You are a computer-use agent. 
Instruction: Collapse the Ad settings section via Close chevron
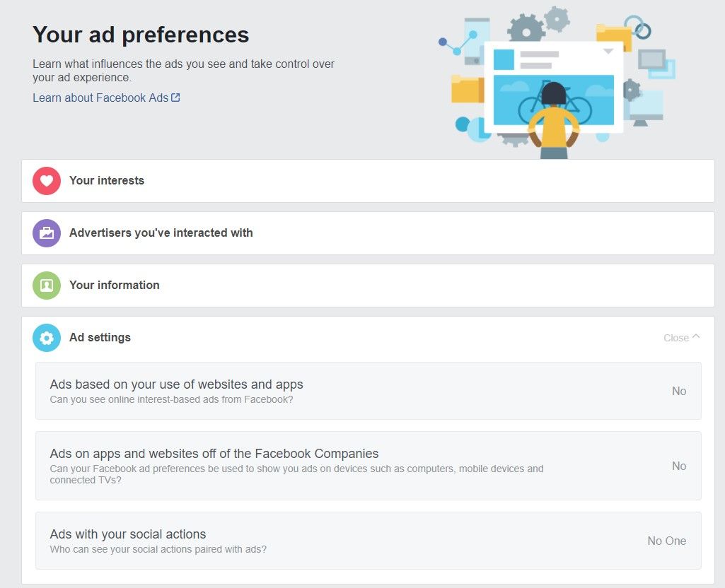tap(680, 337)
